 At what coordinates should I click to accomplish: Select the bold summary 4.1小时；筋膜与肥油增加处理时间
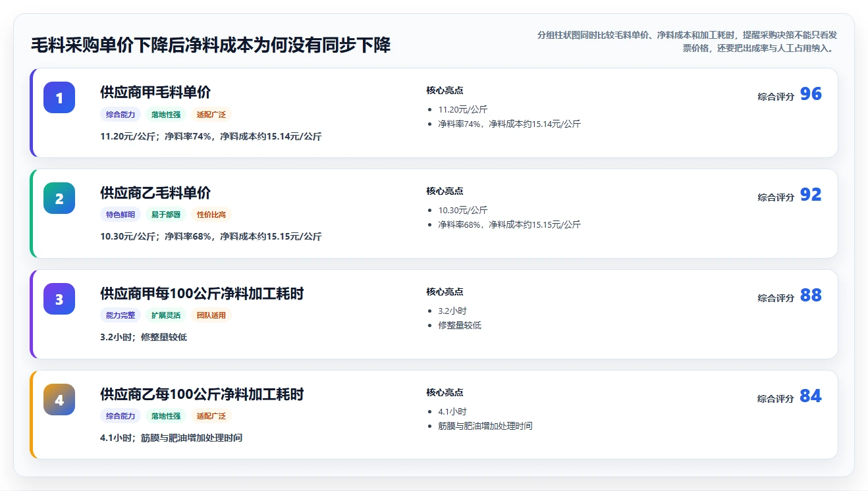171,438
